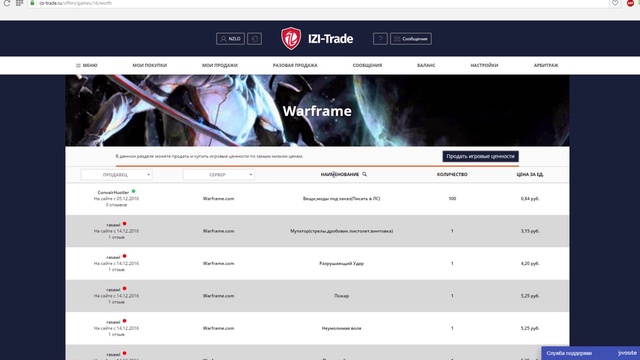Click the 5,25 руб. price in the Пожар row
This screenshot has width=640, height=360.
[x=530, y=296]
